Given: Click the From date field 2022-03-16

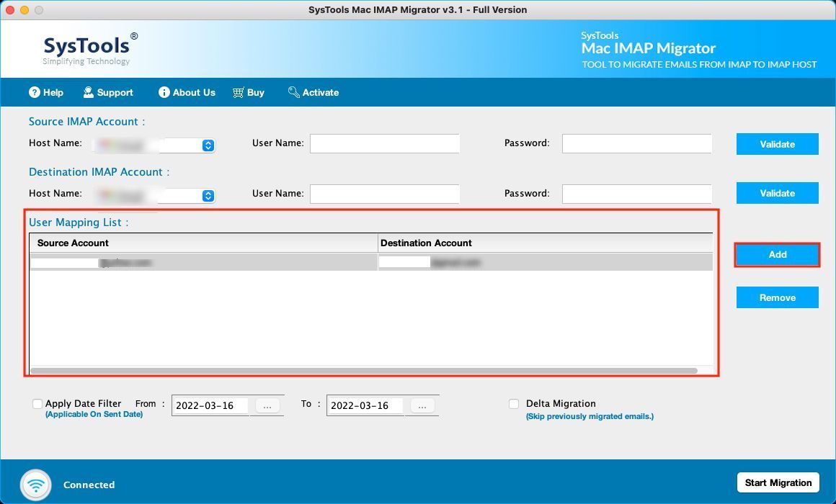Looking at the screenshot, I should pyautogui.click(x=210, y=406).
